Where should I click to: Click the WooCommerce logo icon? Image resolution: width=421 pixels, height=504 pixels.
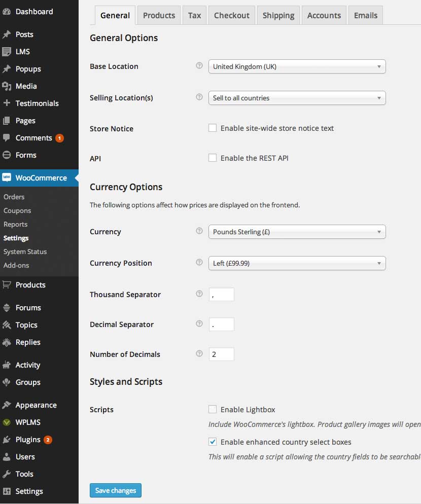pyautogui.click(x=7, y=177)
